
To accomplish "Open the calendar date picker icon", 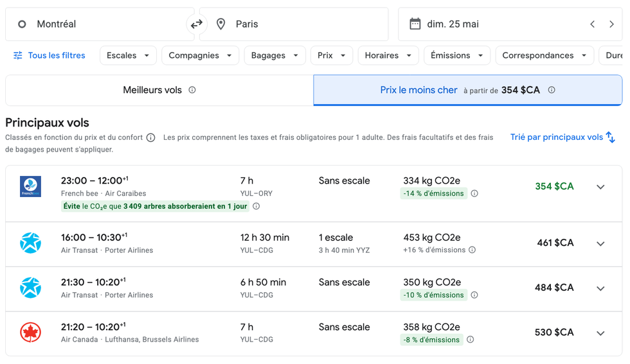I will point(415,24).
